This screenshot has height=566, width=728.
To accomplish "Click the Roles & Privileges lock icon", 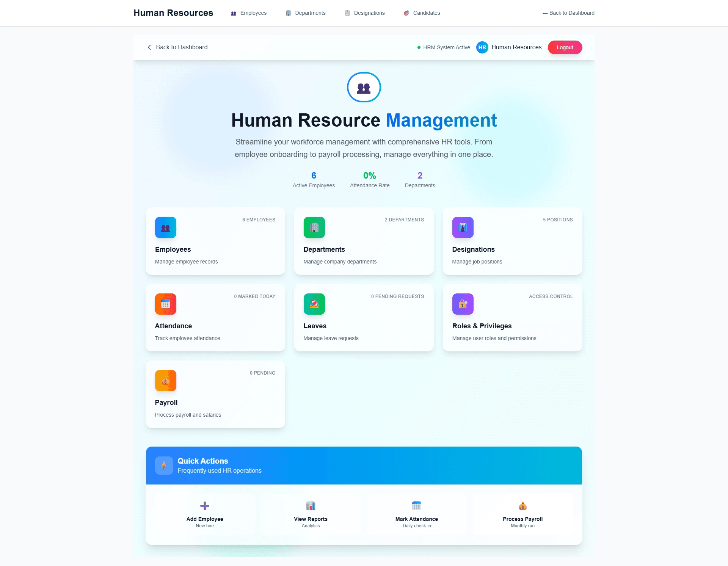I will [463, 304].
